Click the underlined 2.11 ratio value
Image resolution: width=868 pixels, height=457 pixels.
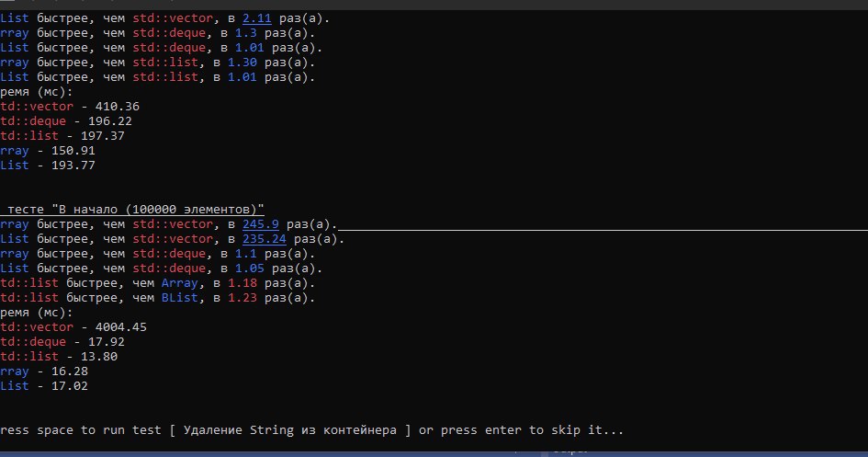(257, 18)
